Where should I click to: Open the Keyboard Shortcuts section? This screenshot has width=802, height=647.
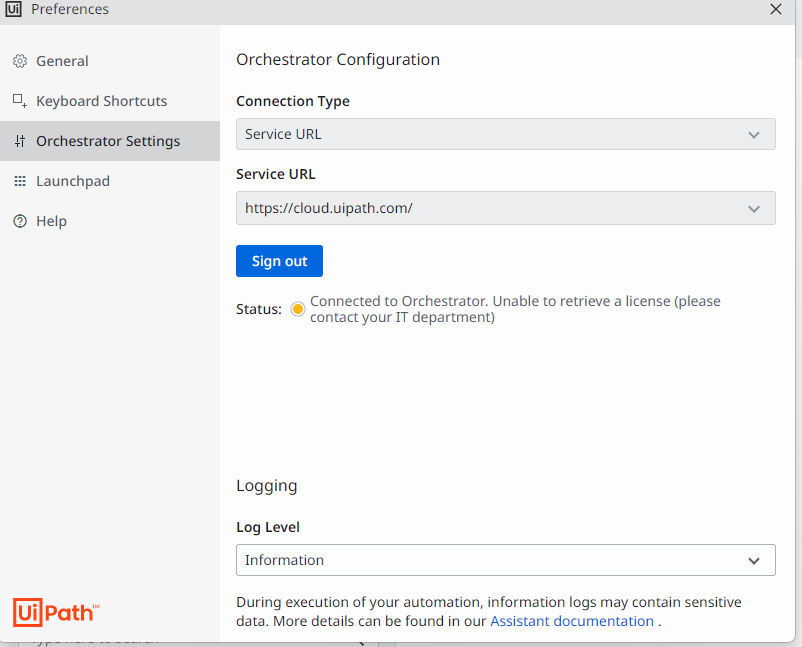point(110,101)
